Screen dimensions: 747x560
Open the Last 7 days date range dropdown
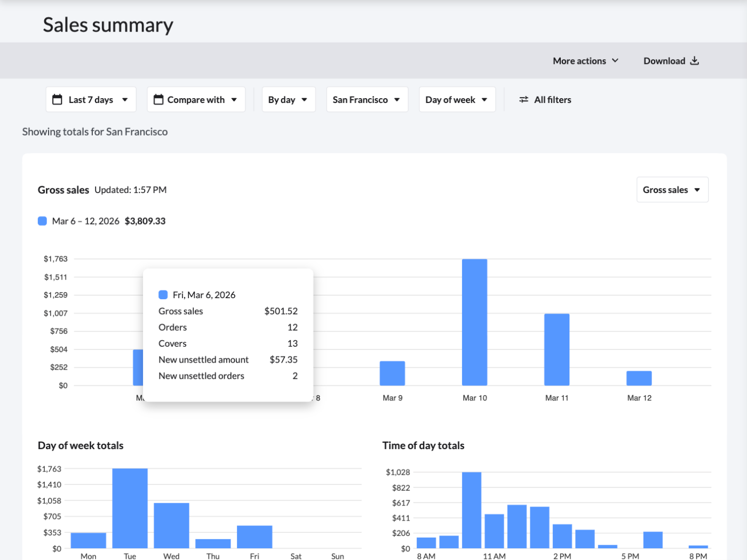pyautogui.click(x=91, y=100)
